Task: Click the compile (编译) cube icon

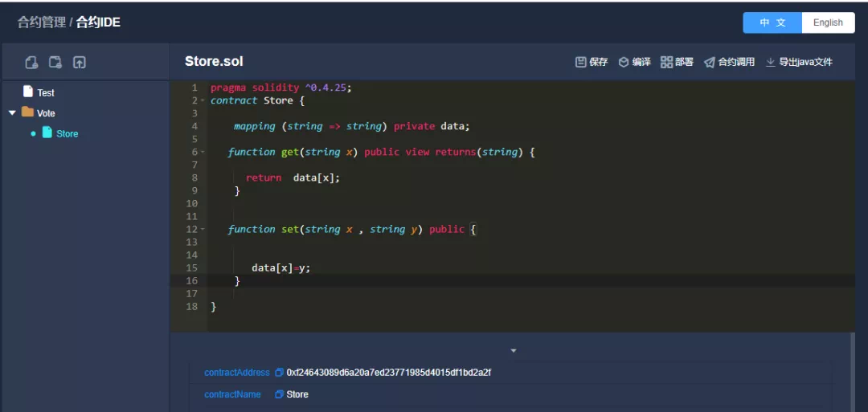Action: pos(624,62)
